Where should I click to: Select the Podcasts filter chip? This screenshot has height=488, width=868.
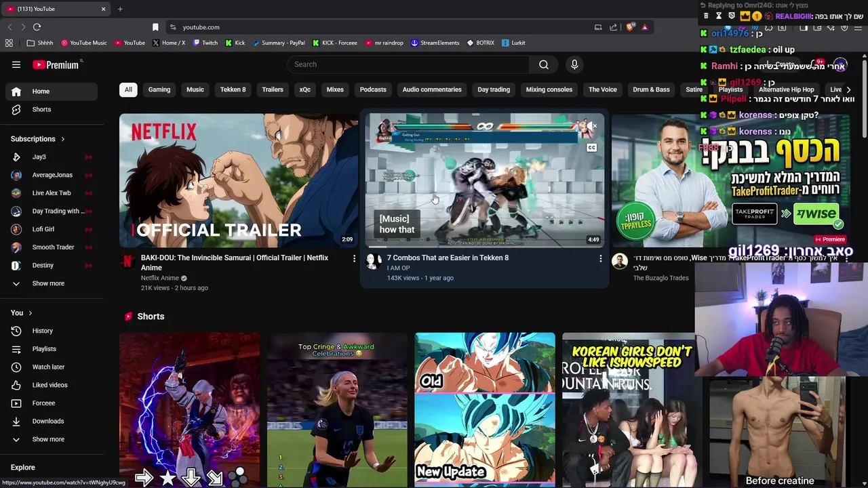[373, 89]
